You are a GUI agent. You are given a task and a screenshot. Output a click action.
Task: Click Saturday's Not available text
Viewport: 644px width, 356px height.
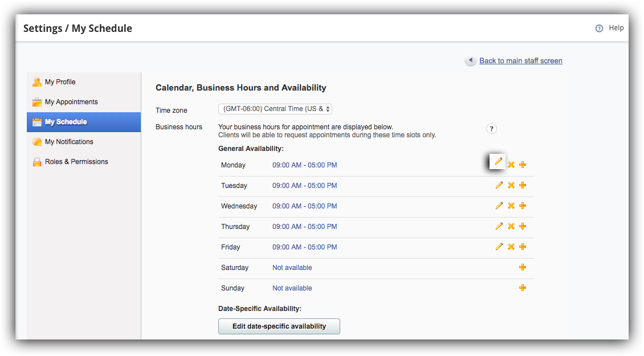pyautogui.click(x=292, y=268)
